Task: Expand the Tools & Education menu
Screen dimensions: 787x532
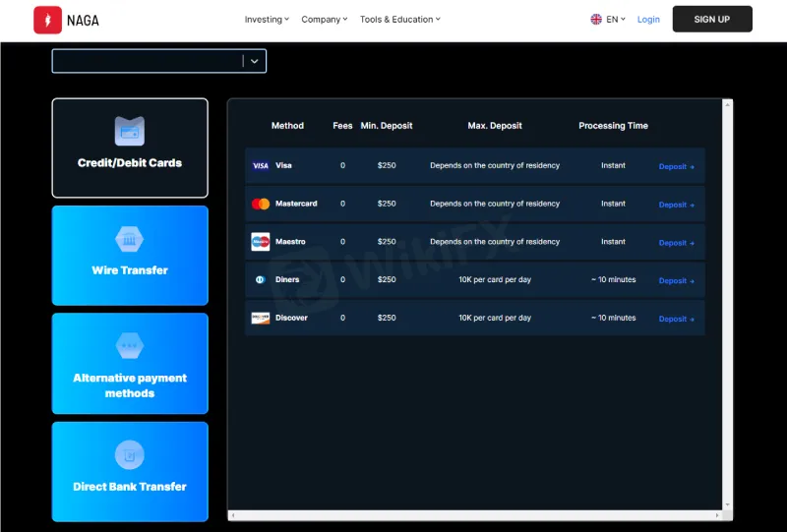Action: [x=400, y=19]
